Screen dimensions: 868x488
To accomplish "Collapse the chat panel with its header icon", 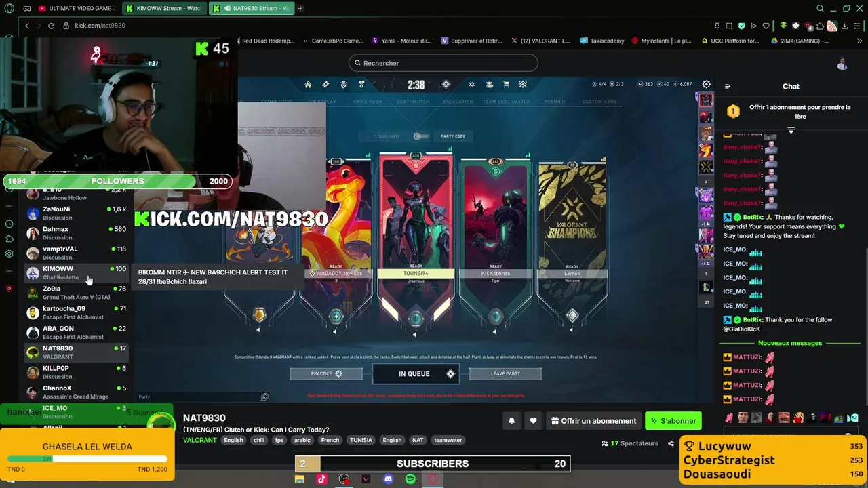I will (728, 86).
